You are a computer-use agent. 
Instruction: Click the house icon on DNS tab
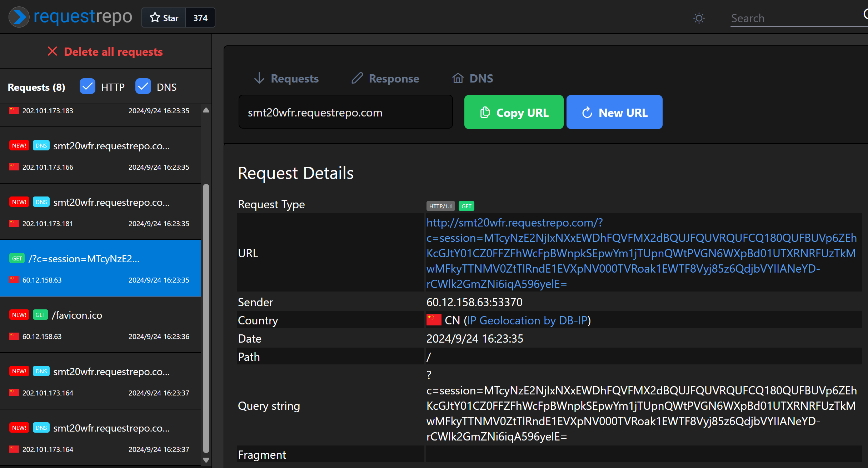click(x=458, y=78)
